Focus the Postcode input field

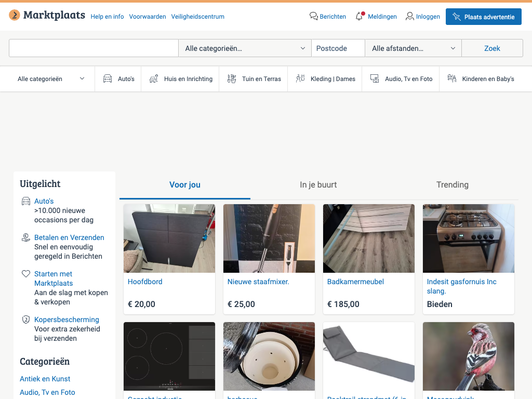pos(338,48)
